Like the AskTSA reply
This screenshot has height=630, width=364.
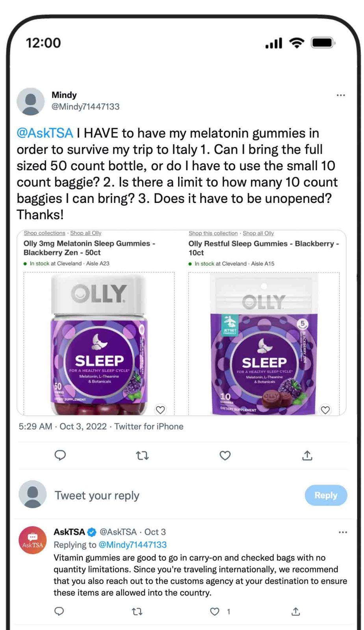[x=215, y=611]
